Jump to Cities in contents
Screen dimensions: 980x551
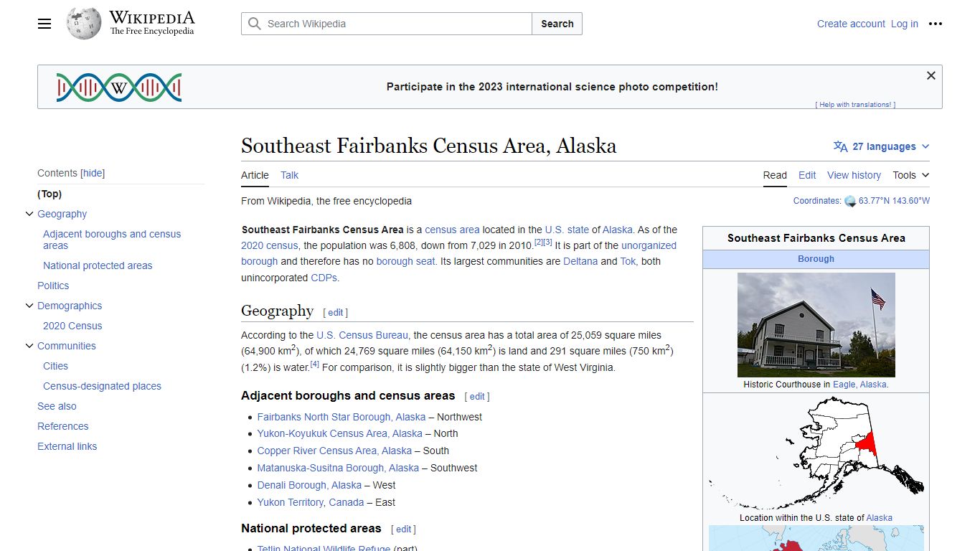click(x=55, y=366)
